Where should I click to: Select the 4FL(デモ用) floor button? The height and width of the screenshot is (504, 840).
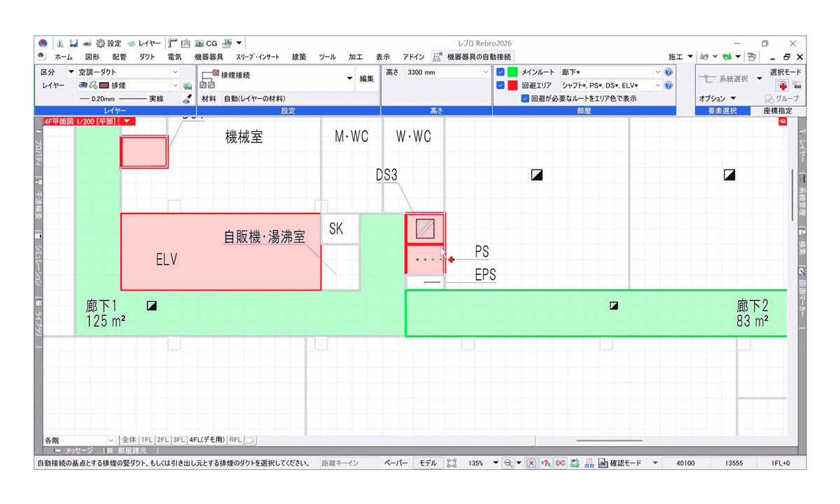(208, 440)
